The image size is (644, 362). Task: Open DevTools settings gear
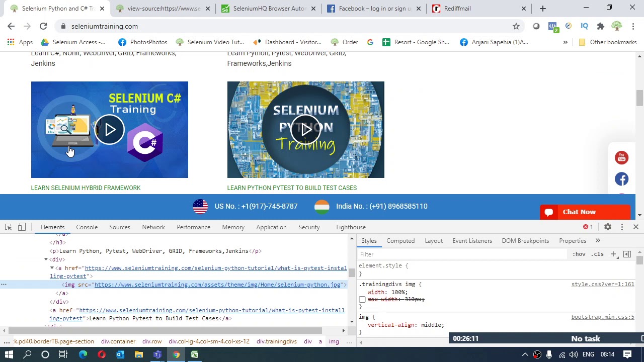pos(608,227)
